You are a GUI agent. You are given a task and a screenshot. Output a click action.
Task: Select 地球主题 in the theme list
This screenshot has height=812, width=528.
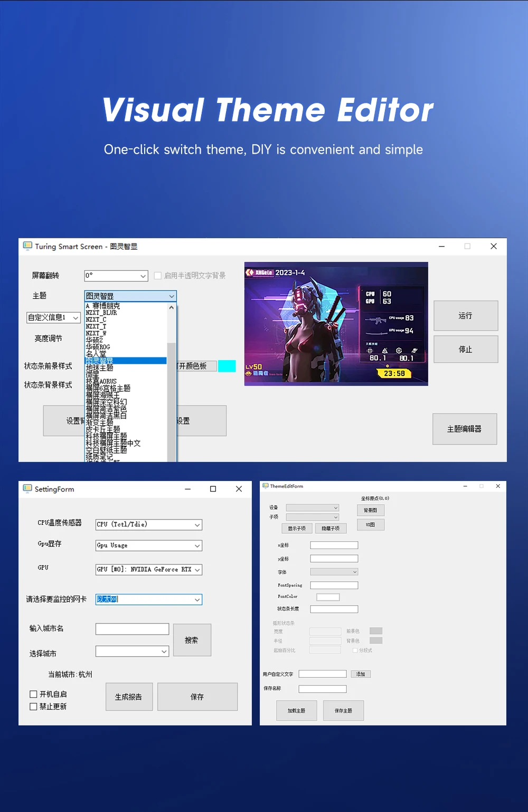click(x=126, y=367)
